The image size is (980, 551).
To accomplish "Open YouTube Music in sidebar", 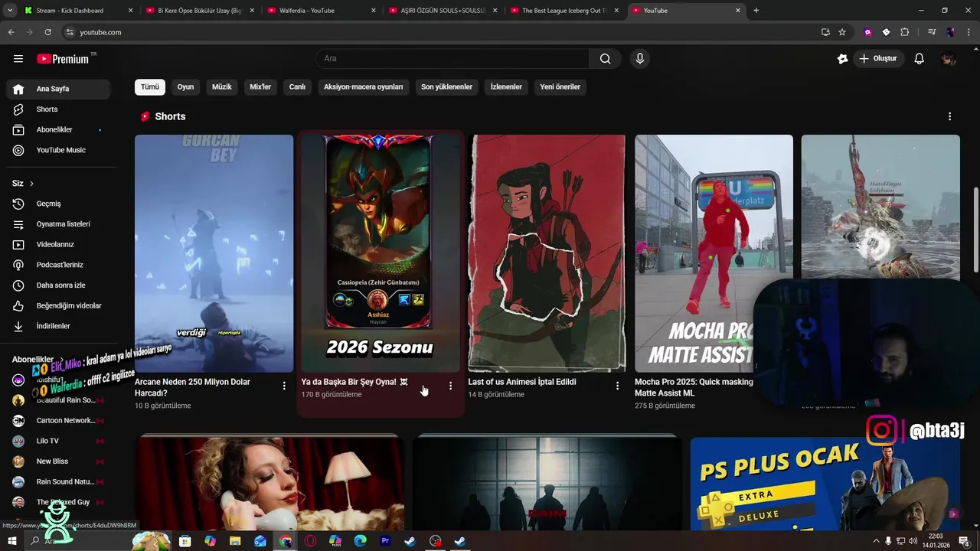I will pyautogui.click(x=58, y=150).
